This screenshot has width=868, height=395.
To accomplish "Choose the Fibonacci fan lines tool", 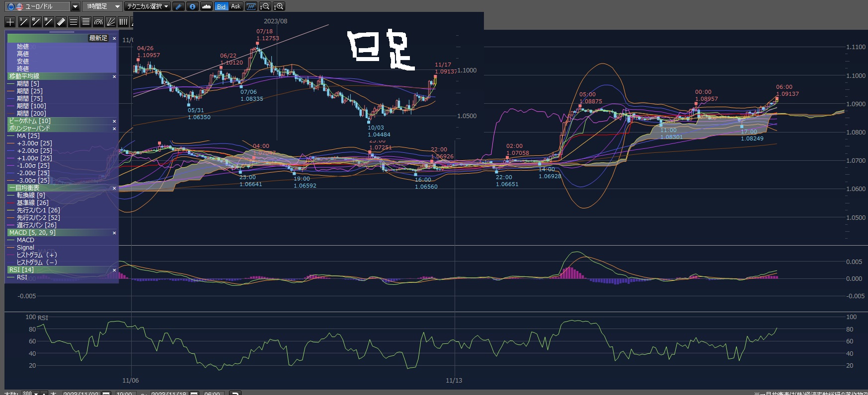I will point(111,22).
